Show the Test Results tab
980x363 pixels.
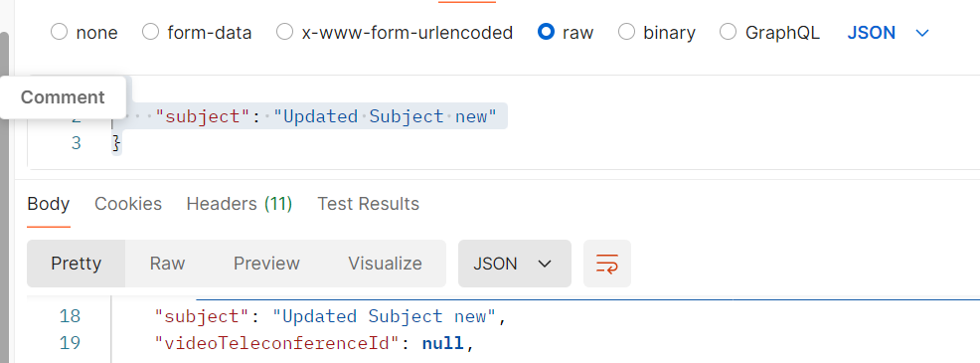pos(368,204)
